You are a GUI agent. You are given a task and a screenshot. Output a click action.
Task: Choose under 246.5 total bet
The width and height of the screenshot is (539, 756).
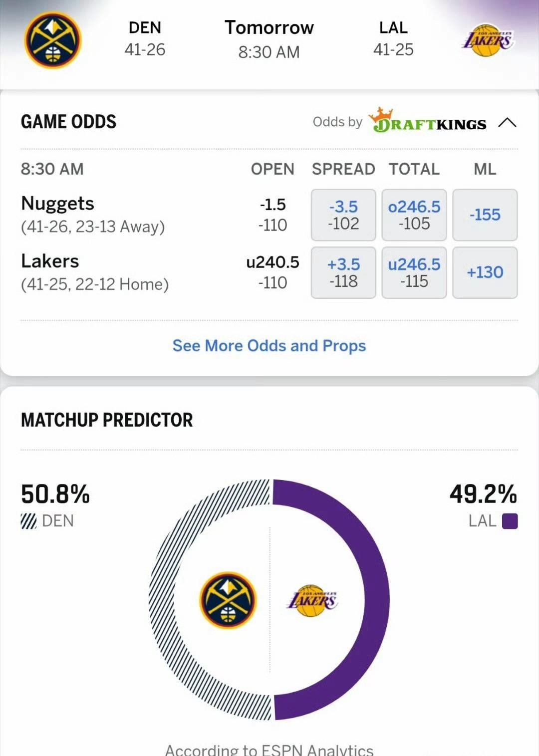click(414, 272)
